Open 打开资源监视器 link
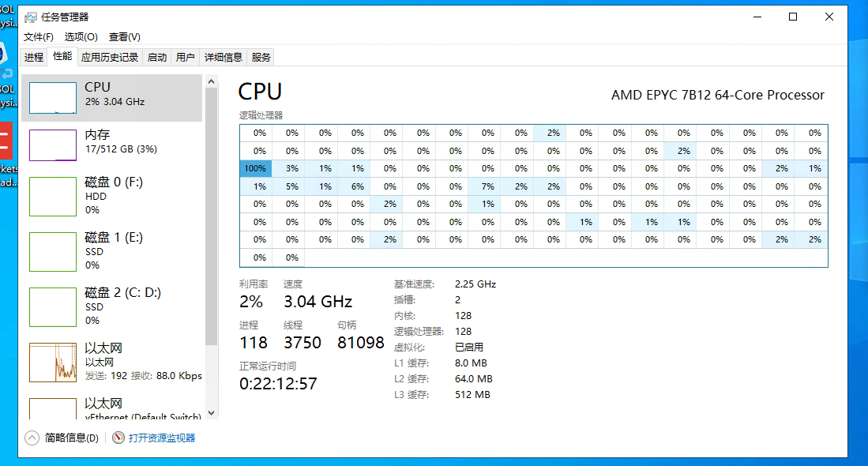The height and width of the screenshot is (466, 868). click(x=162, y=438)
